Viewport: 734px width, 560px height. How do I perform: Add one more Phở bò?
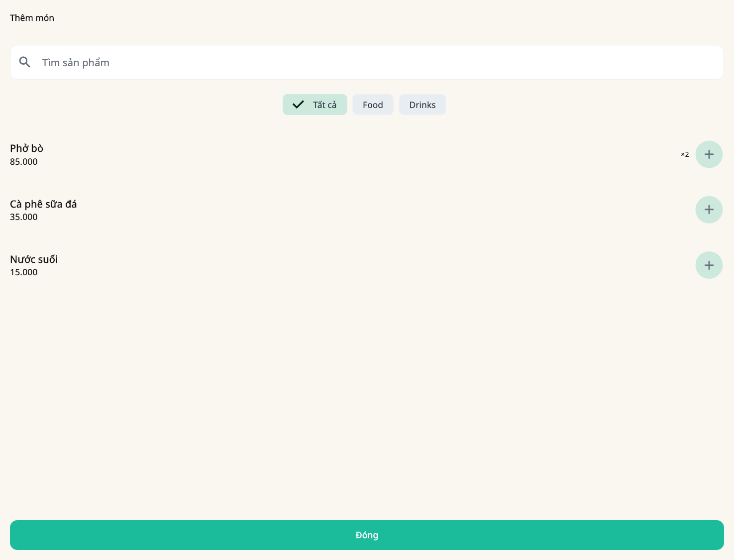(709, 154)
